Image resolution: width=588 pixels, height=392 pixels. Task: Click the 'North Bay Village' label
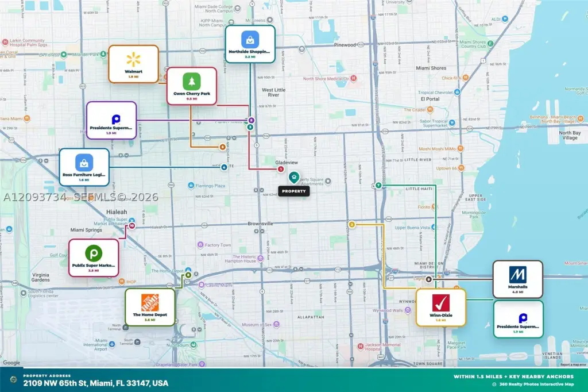[570, 135]
